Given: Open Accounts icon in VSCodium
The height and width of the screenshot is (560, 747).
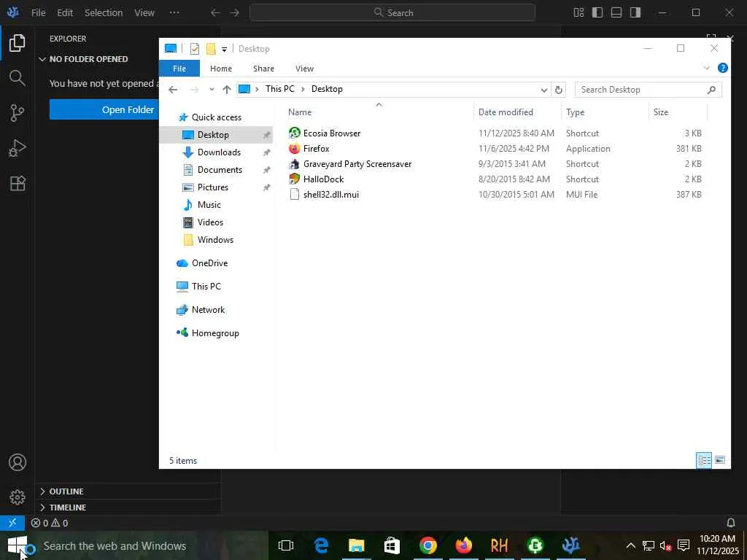Looking at the screenshot, I should click(18, 462).
